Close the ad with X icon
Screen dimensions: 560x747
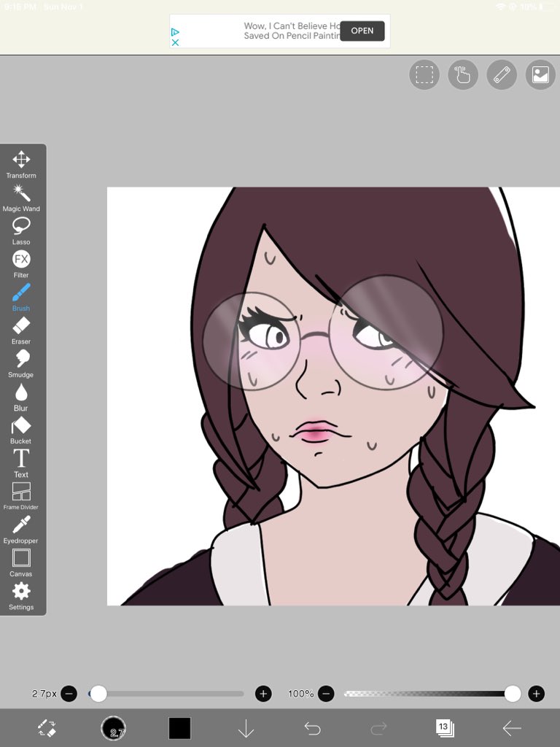[x=175, y=42]
